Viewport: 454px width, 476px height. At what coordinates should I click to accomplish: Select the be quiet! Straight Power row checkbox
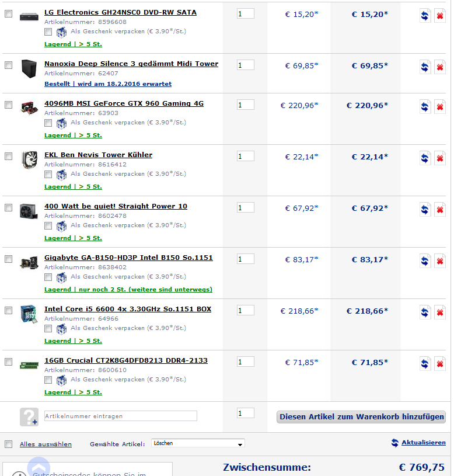coord(9,208)
